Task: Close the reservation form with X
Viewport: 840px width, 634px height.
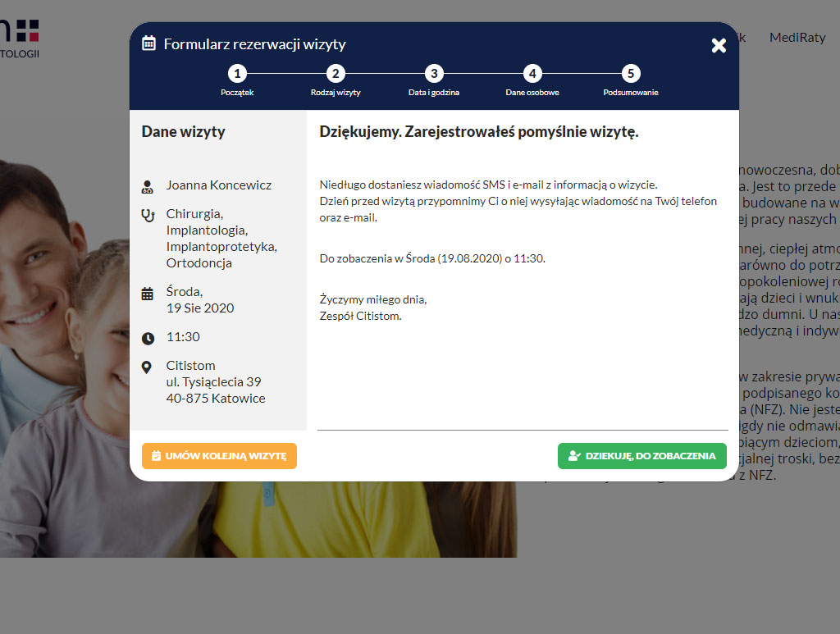Action: pos(719,45)
